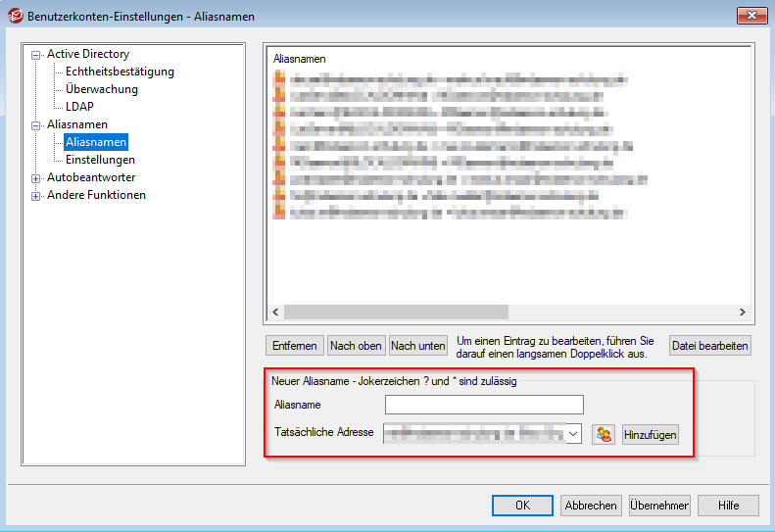Image resolution: width=775 pixels, height=532 pixels.
Task: Collapse the Active Directory tree node
Action: [x=36, y=55]
